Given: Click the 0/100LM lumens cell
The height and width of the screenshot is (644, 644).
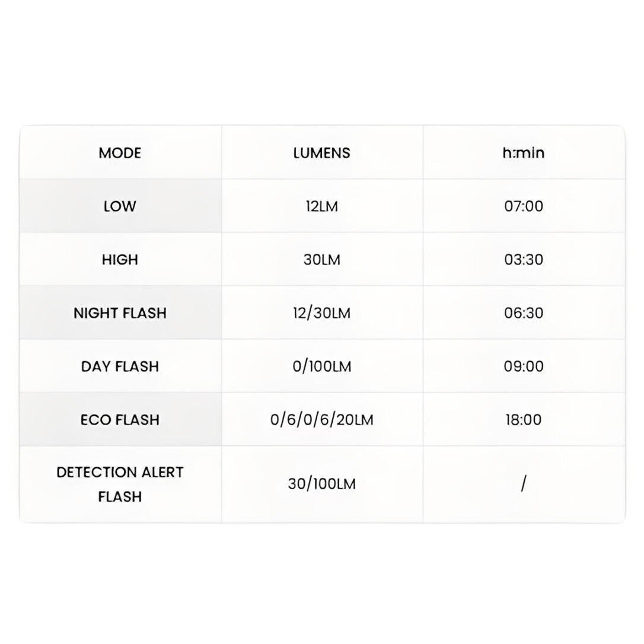Looking at the screenshot, I should (x=321, y=366).
